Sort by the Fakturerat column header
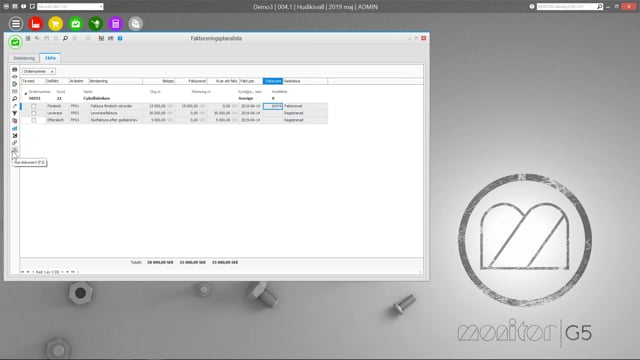 point(191,81)
